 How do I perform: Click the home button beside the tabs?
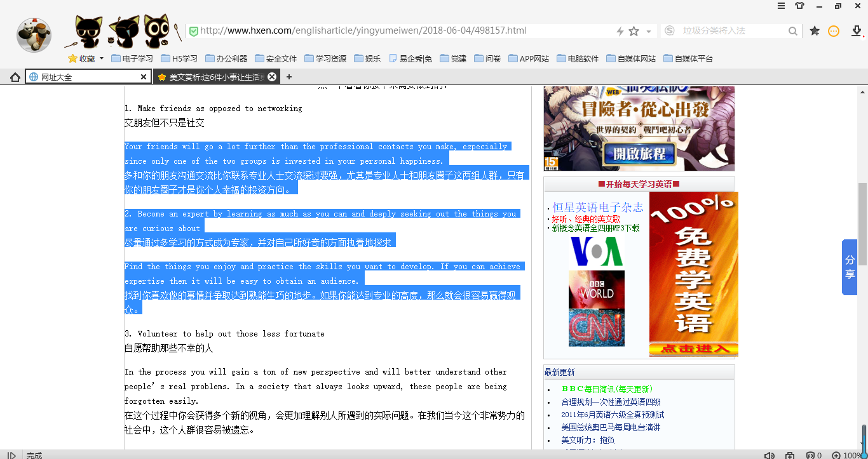coord(15,77)
